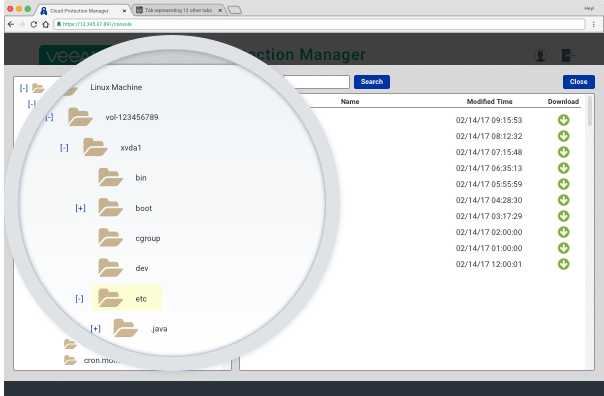Download the 09:15:53 file version
The width and height of the screenshot is (604, 396).
pyautogui.click(x=564, y=120)
